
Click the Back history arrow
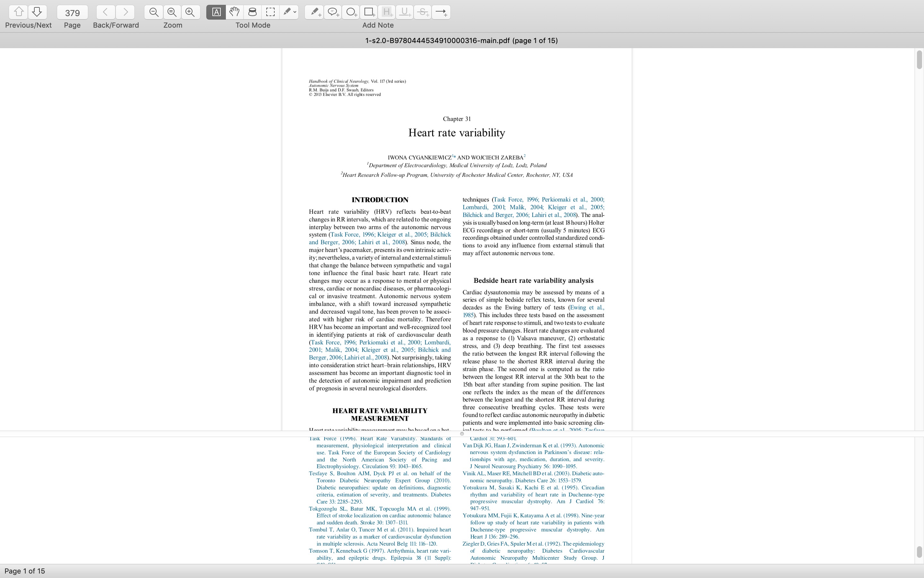click(106, 12)
